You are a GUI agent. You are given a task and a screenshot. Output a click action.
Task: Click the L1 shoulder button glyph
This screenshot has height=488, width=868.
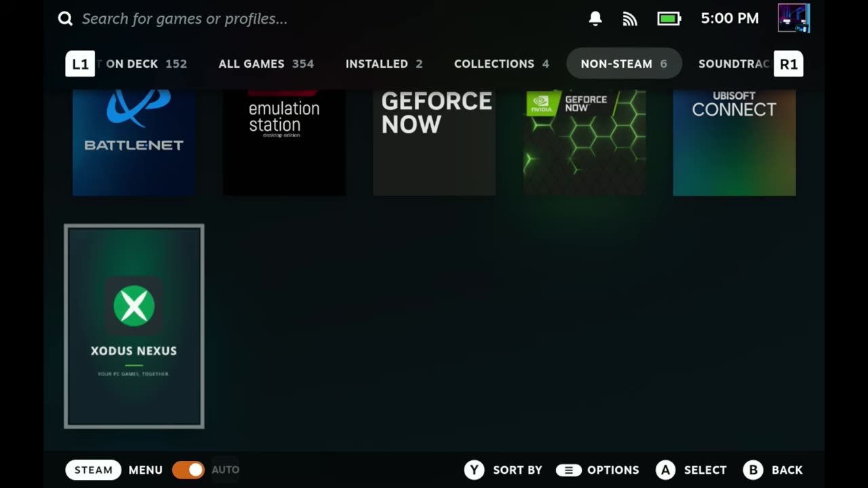point(80,64)
